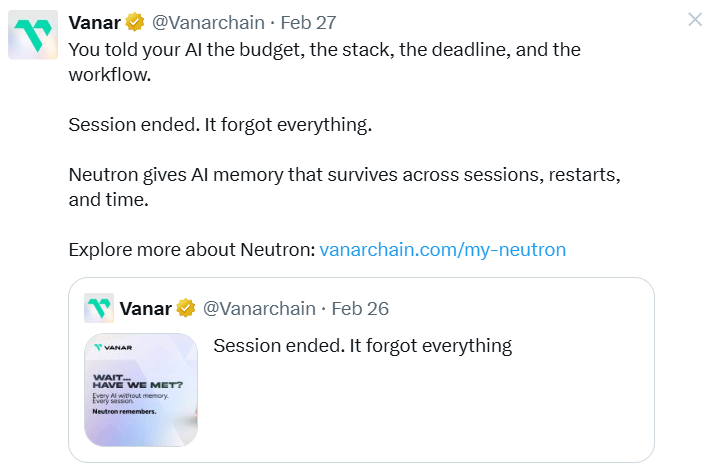
Task: Click the Vanar logo inside the preview image
Action: [112, 347]
